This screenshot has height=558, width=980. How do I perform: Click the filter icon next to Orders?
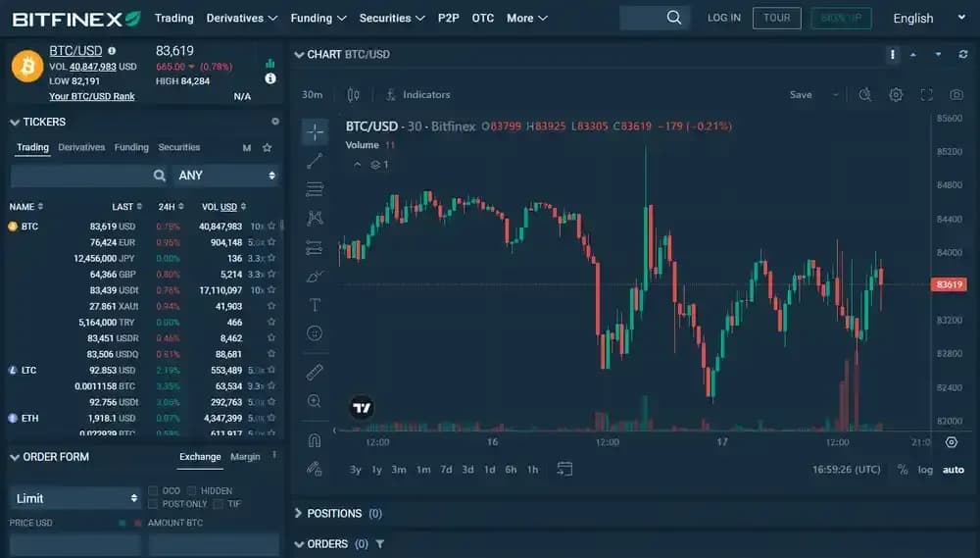point(380,543)
